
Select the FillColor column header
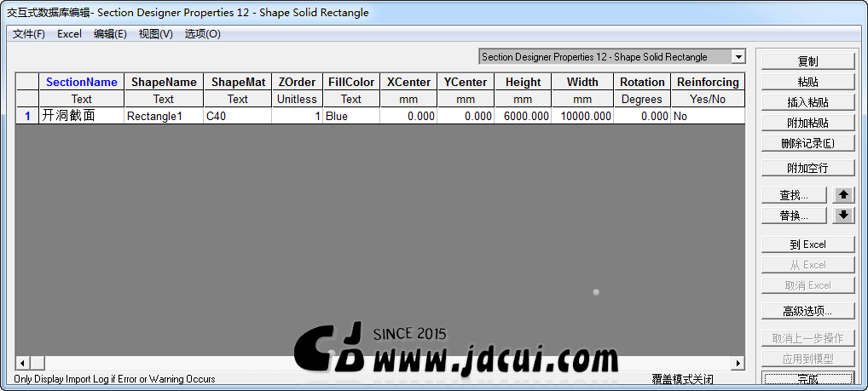point(351,83)
